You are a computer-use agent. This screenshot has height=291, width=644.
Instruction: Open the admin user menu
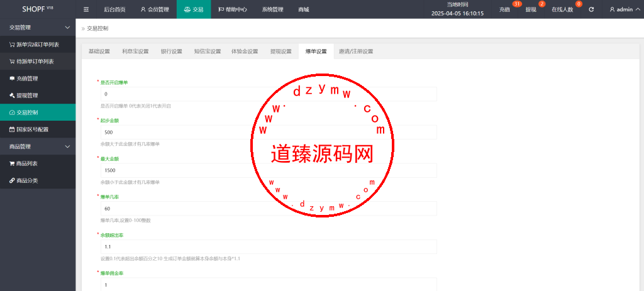coord(623,9)
